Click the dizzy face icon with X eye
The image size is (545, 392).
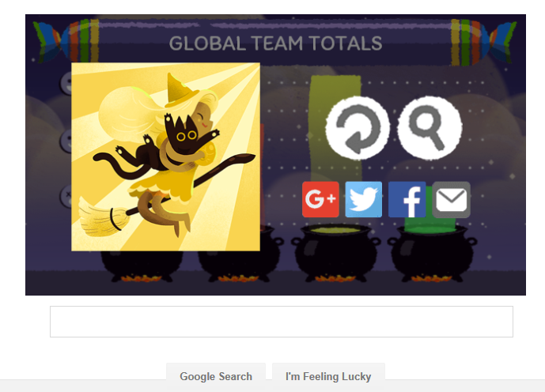(66, 196)
